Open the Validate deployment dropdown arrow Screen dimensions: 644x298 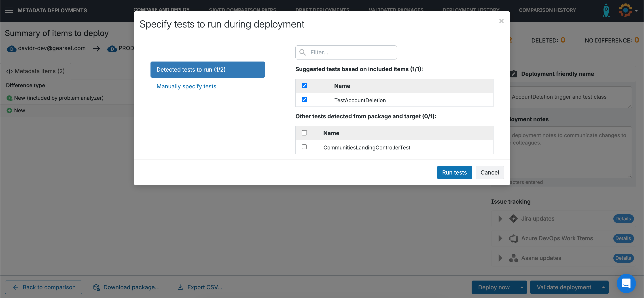(603, 287)
